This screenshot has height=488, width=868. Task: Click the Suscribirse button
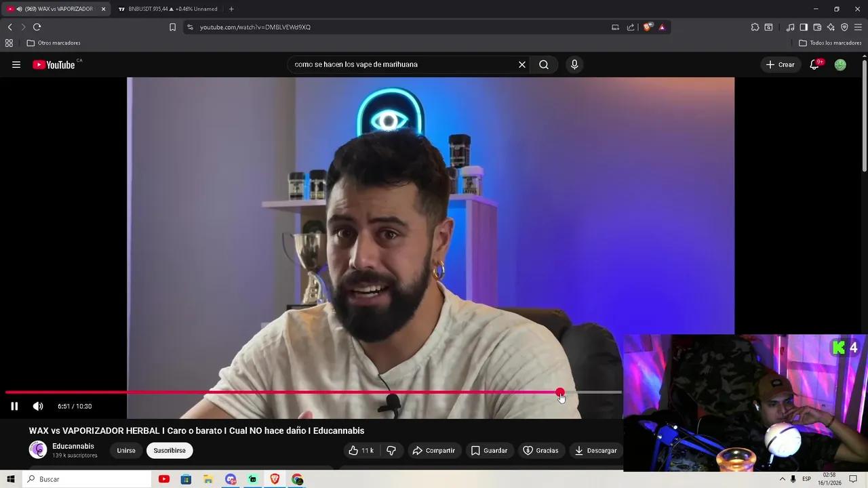point(169,450)
